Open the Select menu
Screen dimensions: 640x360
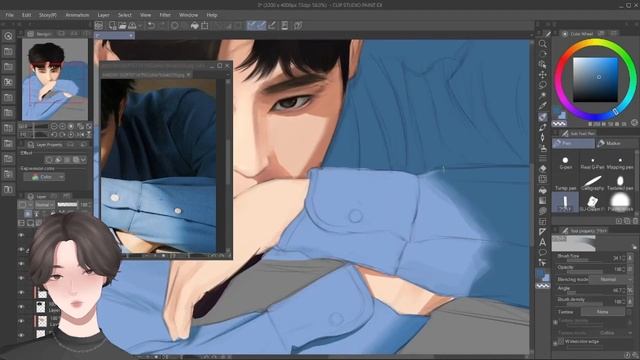pyautogui.click(x=124, y=15)
